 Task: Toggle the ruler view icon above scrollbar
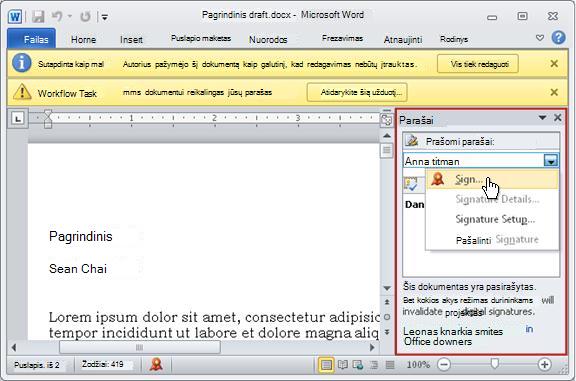point(386,120)
